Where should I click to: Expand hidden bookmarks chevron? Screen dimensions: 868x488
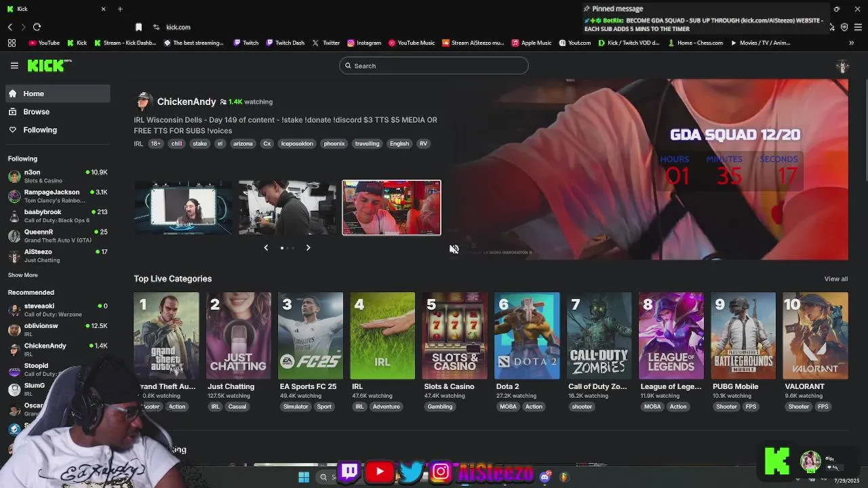[851, 43]
